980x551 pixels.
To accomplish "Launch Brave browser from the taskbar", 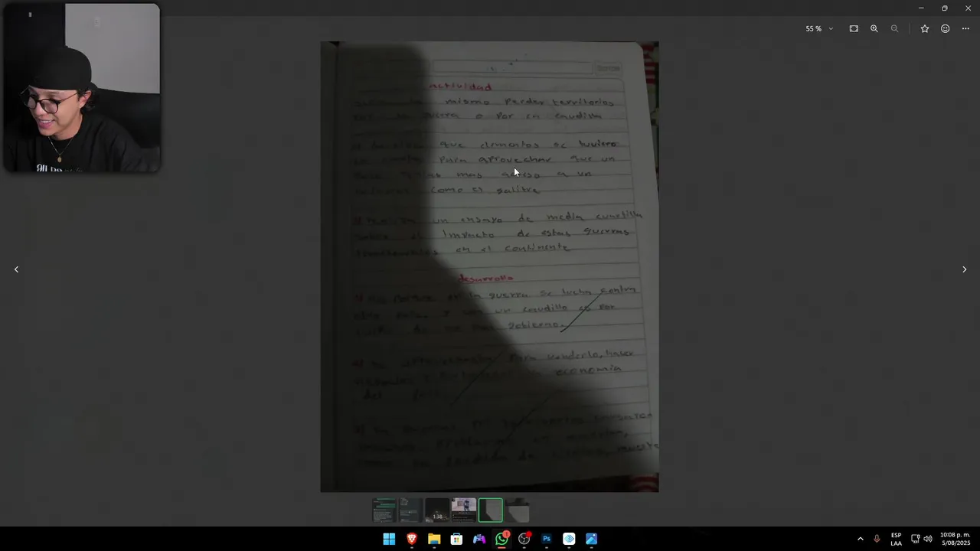I will pos(412,539).
